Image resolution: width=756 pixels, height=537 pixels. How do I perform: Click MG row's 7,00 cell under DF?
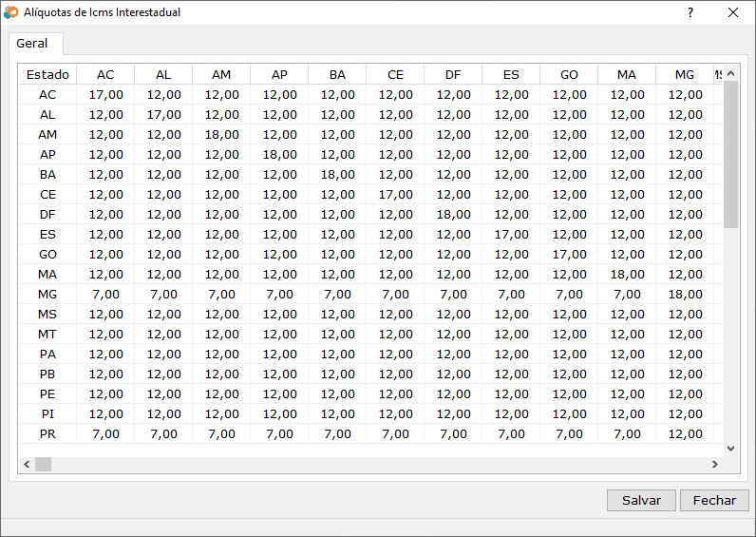[453, 295]
